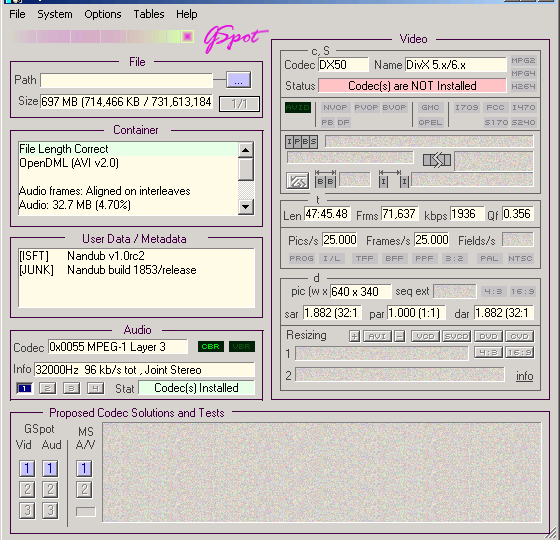
Task: Click the S240 indicator
Action: [x=523, y=122]
